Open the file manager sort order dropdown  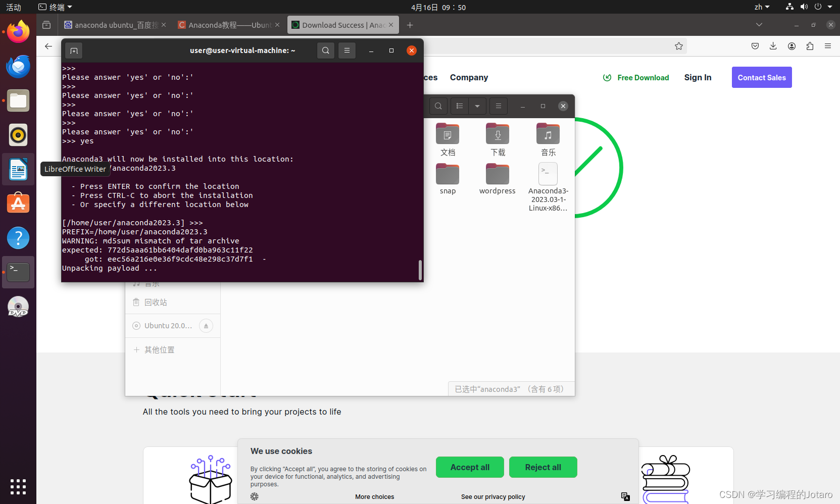point(477,106)
